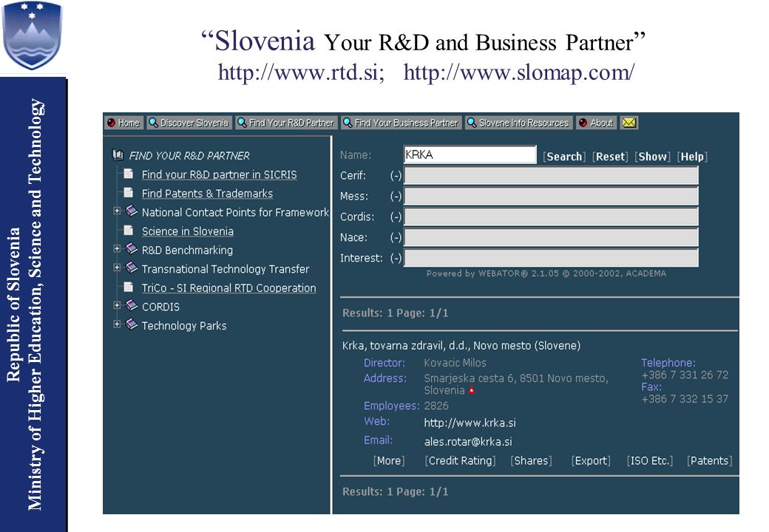Click page icon beside TriCo - SI Regional RTD

click(129, 287)
